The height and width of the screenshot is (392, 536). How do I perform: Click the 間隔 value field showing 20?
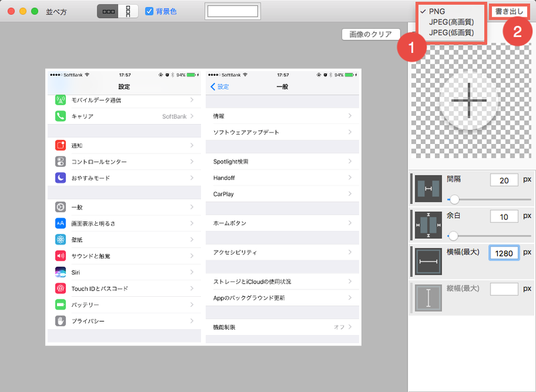pyautogui.click(x=504, y=180)
